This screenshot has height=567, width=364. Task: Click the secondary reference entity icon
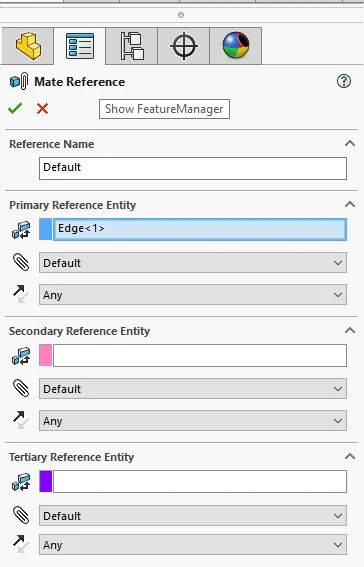tap(21, 356)
